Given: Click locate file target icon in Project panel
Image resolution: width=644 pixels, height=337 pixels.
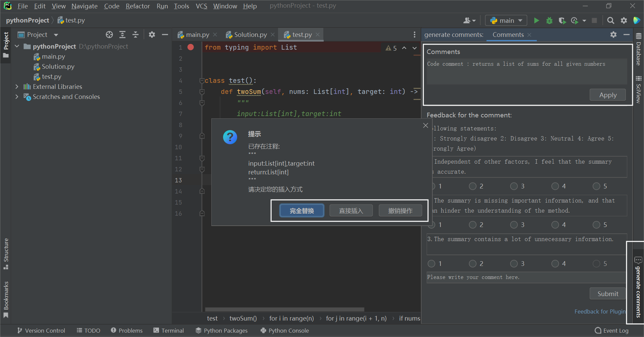Looking at the screenshot, I should pyautogui.click(x=109, y=35).
